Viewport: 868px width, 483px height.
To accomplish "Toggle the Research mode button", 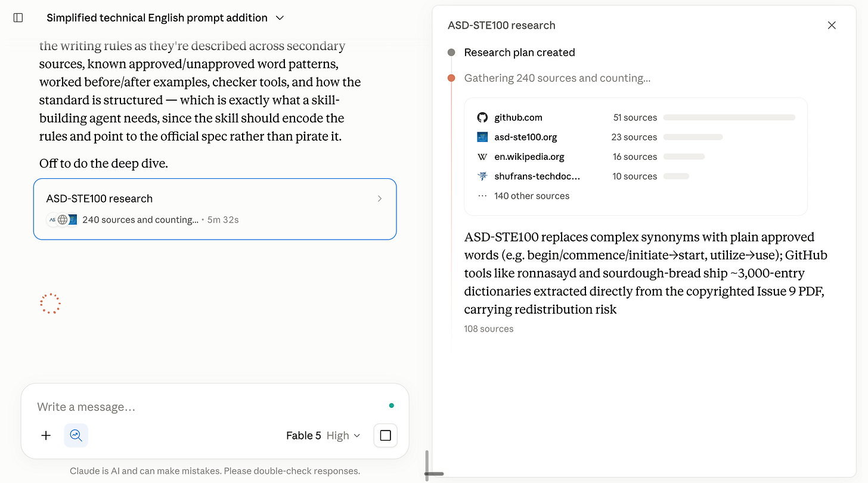I will point(76,435).
